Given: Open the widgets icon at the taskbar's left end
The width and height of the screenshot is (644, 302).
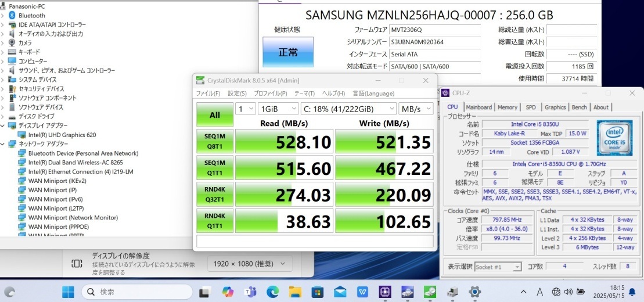Looking at the screenshot, I should click(9, 292).
